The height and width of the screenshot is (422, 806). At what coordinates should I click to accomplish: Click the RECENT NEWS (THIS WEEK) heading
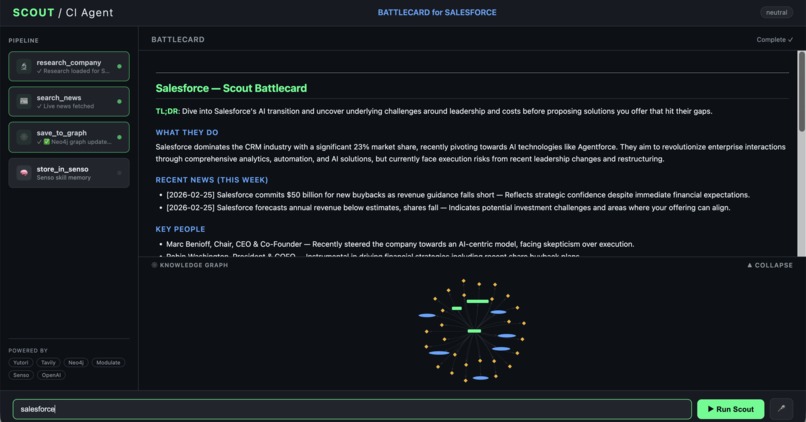click(x=212, y=180)
